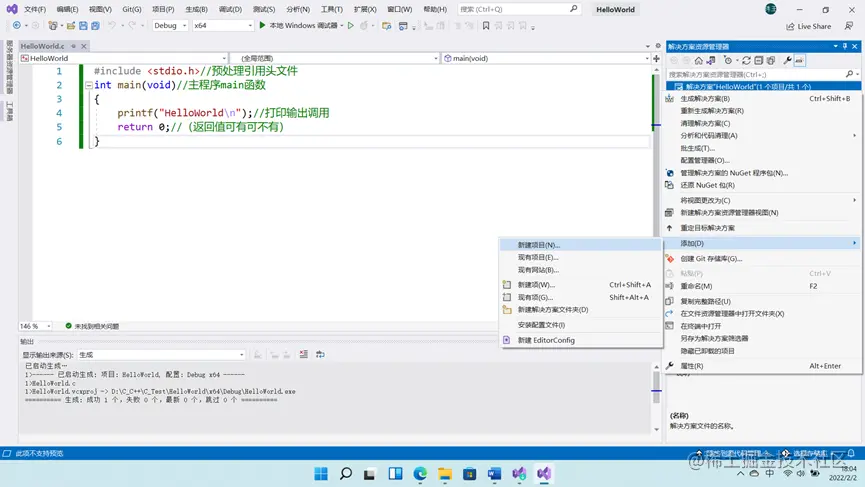865x487 pixels.
Task: Open Solution Explorer window options dropdown arrow
Action: pos(835,46)
